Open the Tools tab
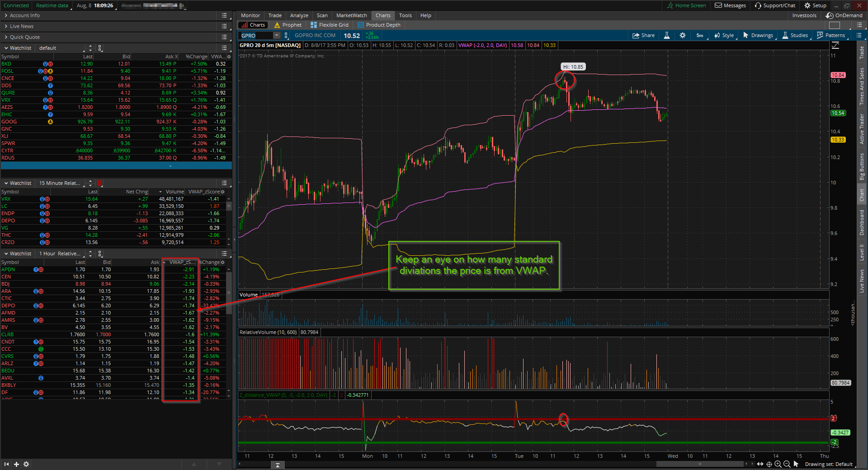The image size is (868, 470). coord(405,15)
